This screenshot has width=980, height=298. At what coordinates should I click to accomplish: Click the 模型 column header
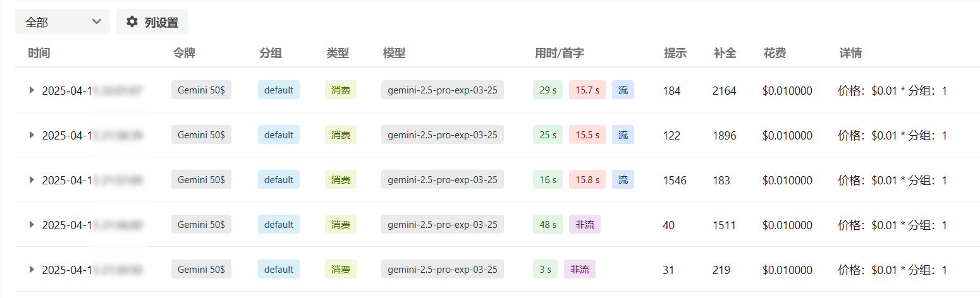click(394, 53)
